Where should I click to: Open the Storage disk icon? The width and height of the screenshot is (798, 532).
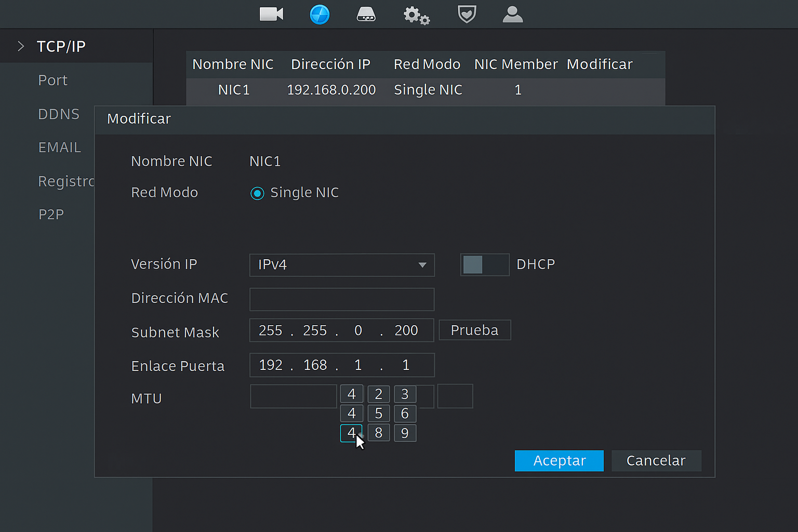366,15
